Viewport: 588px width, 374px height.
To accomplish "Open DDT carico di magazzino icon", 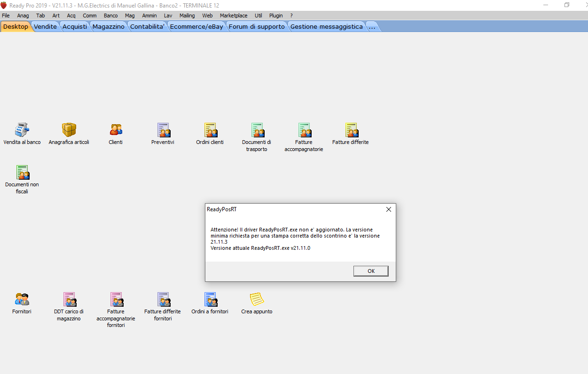I will [x=69, y=299].
